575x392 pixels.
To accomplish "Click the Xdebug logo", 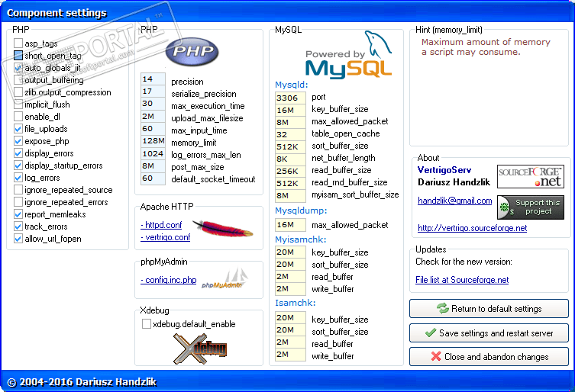I will pyautogui.click(x=200, y=349).
